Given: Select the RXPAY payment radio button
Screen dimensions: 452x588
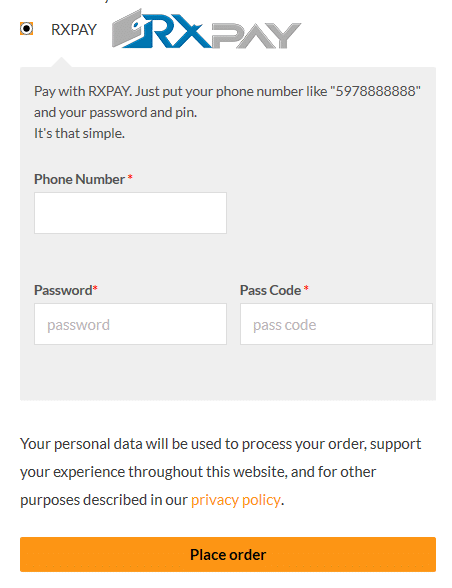Looking at the screenshot, I should 27,28.
